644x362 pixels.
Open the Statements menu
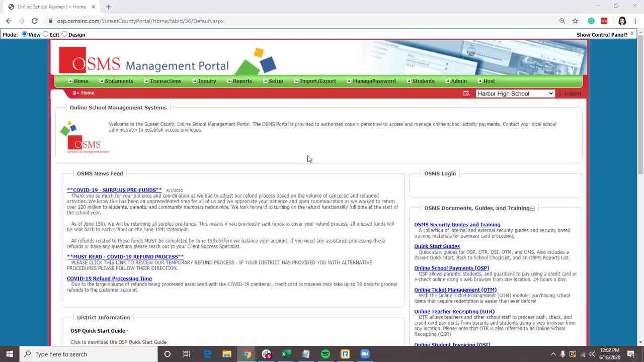[x=119, y=81]
